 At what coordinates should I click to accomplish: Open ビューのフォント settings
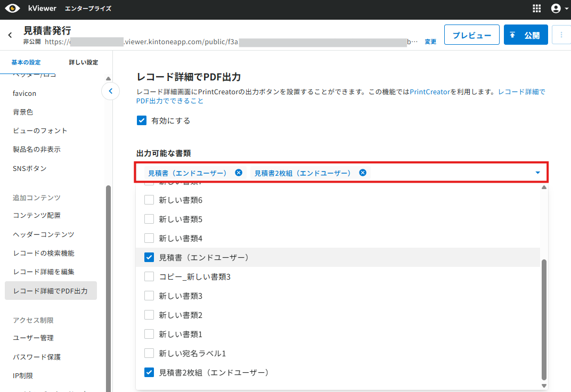tap(40, 130)
